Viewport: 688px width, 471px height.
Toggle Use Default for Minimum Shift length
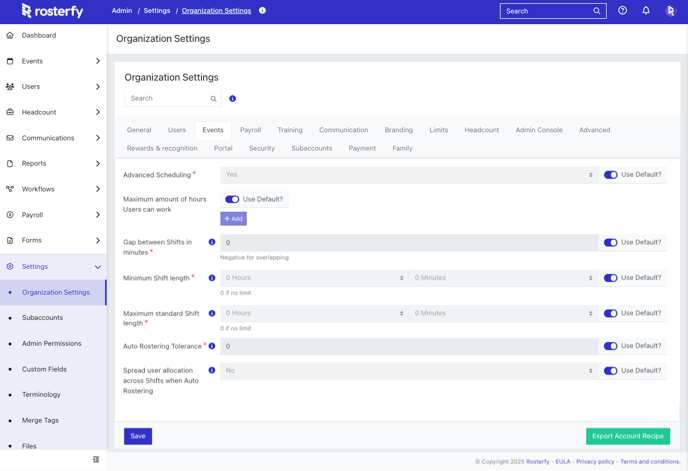[610, 278]
